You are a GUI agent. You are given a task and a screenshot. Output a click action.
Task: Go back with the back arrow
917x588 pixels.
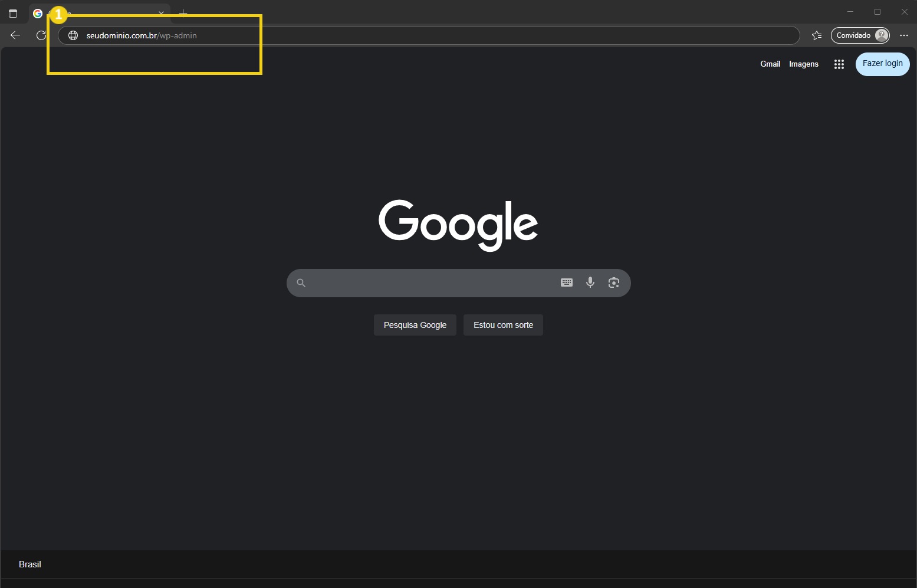click(x=15, y=35)
